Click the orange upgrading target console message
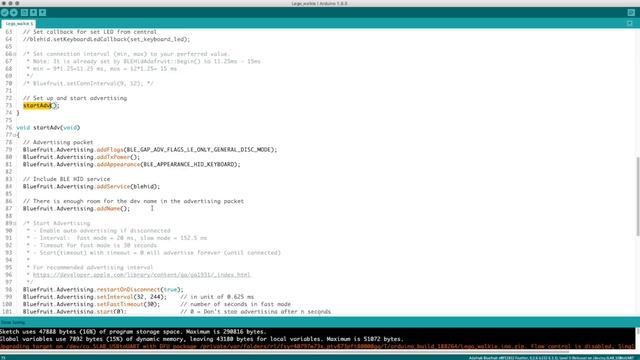Viewport: 640px width, 360px height. click(318, 346)
